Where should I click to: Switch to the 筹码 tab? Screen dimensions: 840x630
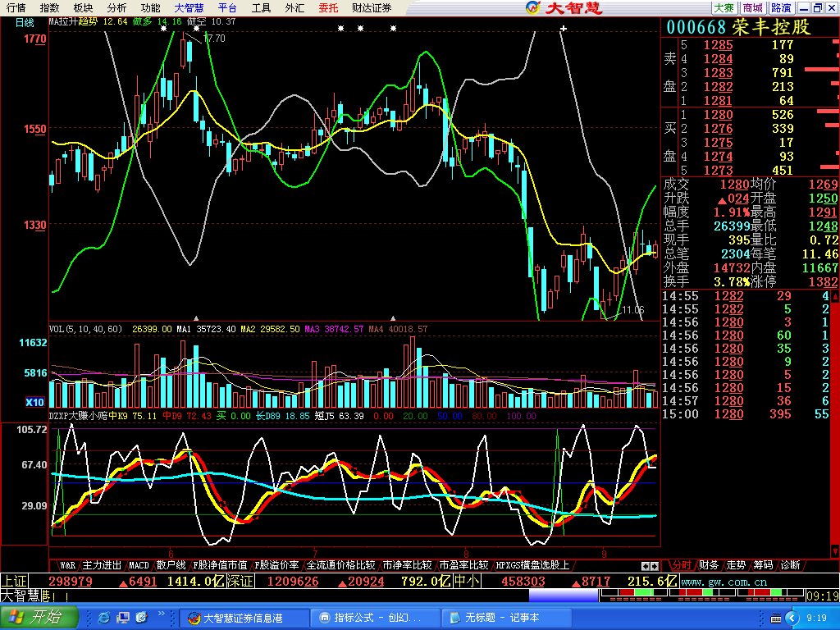click(x=763, y=565)
